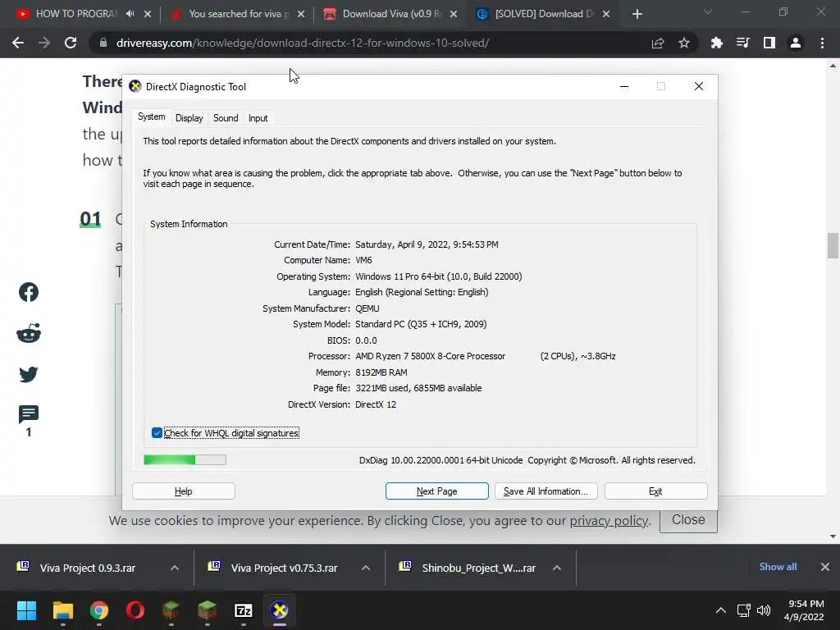840x630 pixels.
Task: Open a new browser tab
Action: click(x=637, y=14)
